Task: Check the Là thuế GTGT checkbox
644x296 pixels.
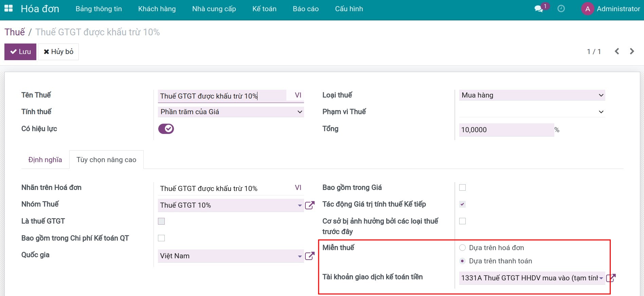Action: tap(161, 221)
